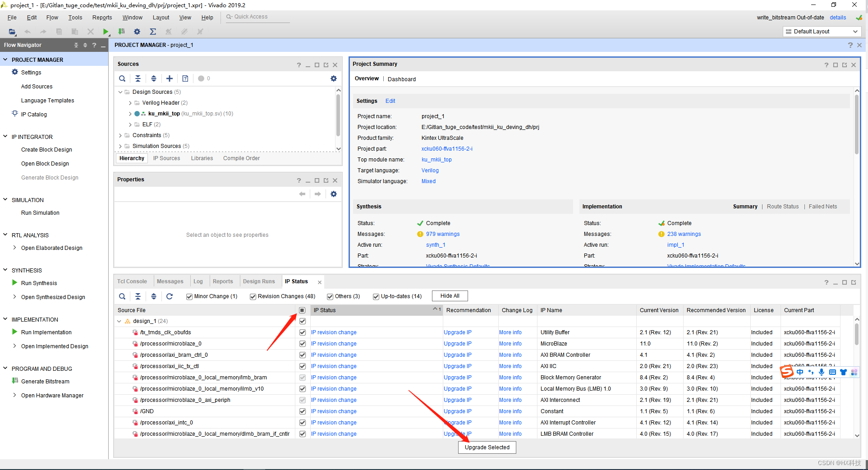Image resolution: width=868 pixels, height=470 pixels.
Task: Click Properties forward arrow
Action: [318, 194]
